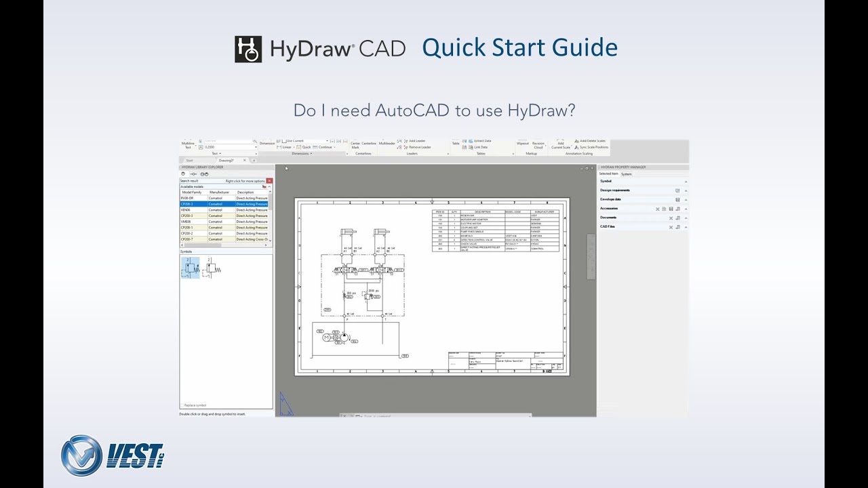868x488 pixels.
Task: Choose the Linear dimension tool
Action: 284,147
